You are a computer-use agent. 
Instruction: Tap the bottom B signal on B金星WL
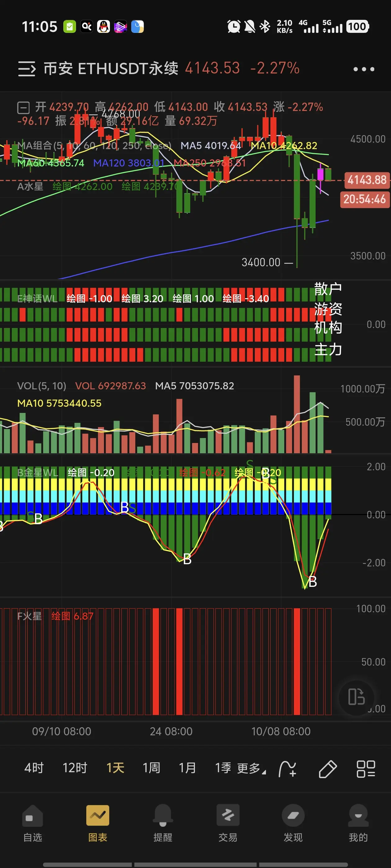tap(313, 582)
